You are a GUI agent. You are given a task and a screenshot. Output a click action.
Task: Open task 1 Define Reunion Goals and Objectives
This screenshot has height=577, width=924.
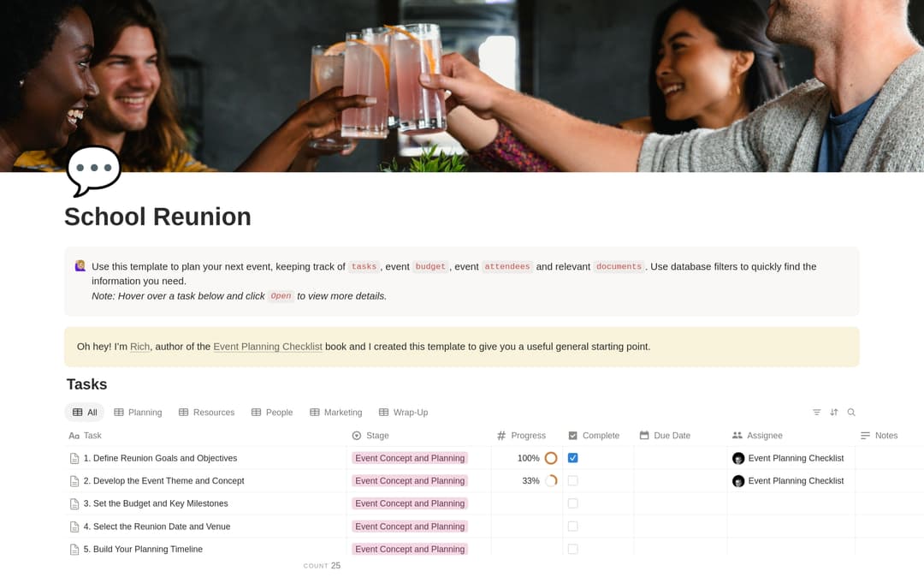[x=160, y=458]
